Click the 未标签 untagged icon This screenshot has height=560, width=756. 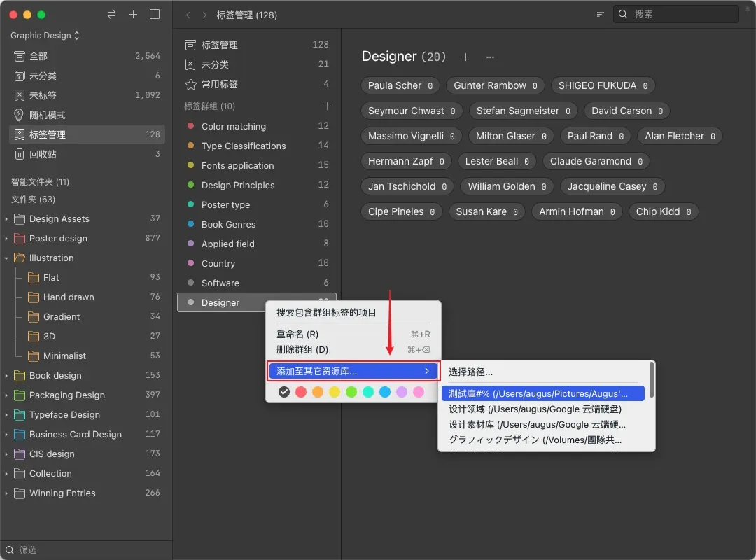pyautogui.click(x=20, y=95)
